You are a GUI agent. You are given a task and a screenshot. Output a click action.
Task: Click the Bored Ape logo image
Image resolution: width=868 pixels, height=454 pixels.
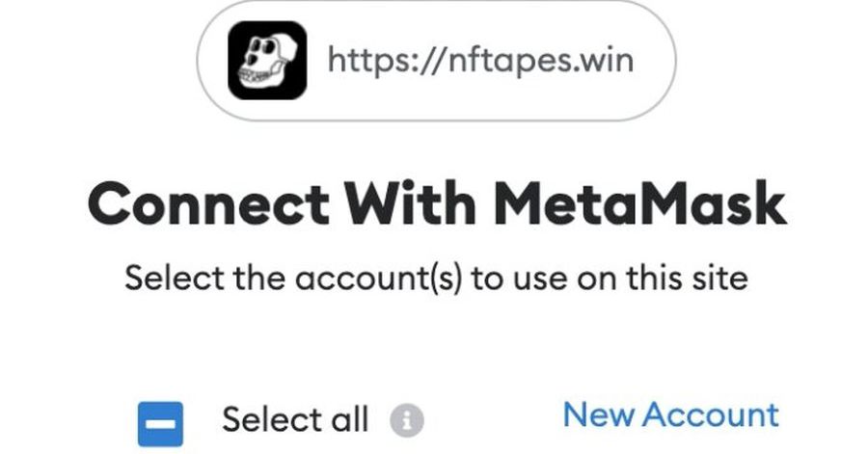coord(267,61)
